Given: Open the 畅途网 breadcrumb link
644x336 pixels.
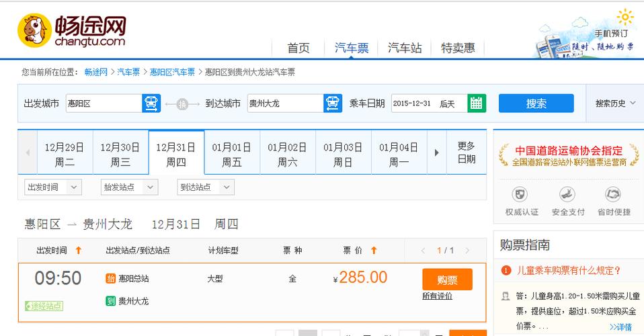Looking at the screenshot, I should (95, 73).
